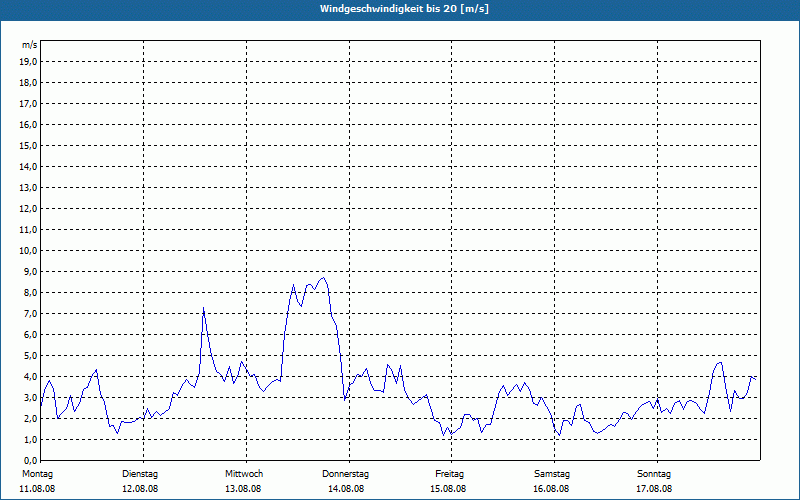
Task: Select the 9,0 y-axis label
Action: [x=31, y=271]
